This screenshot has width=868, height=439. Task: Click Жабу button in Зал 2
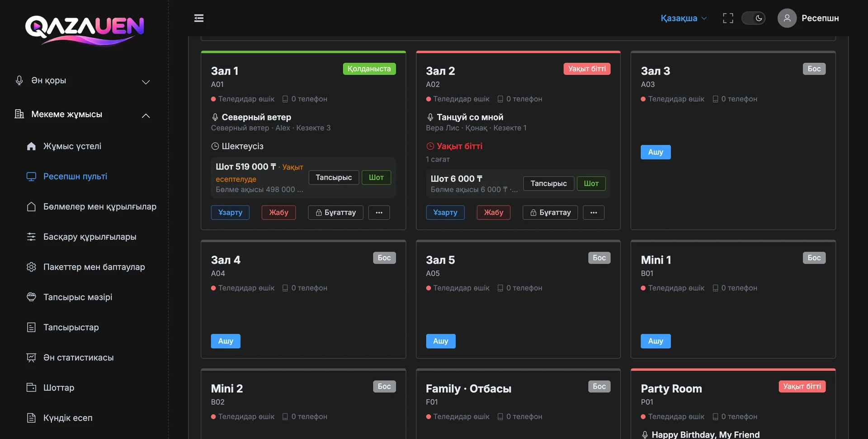click(494, 212)
